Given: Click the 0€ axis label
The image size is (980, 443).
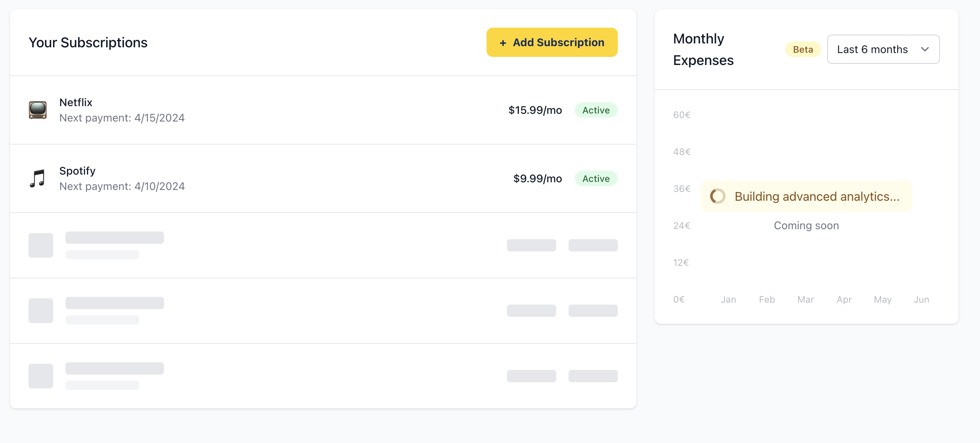Looking at the screenshot, I should click(679, 299).
